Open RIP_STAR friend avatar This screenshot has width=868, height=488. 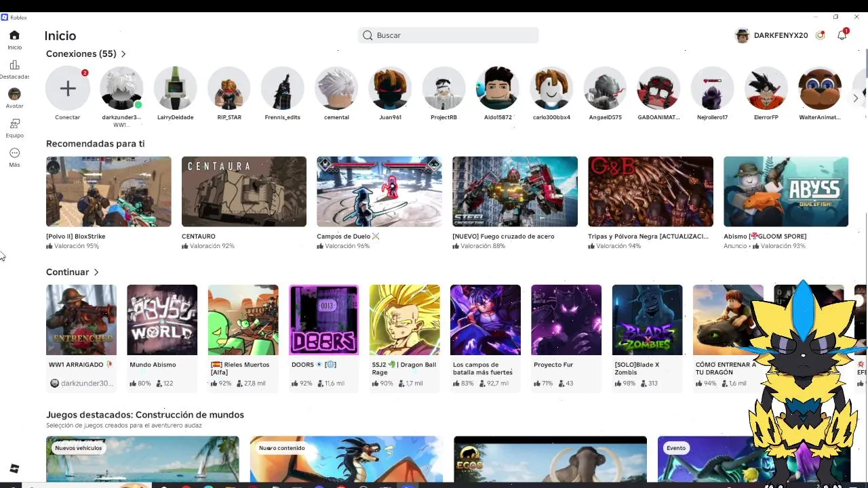tap(229, 88)
